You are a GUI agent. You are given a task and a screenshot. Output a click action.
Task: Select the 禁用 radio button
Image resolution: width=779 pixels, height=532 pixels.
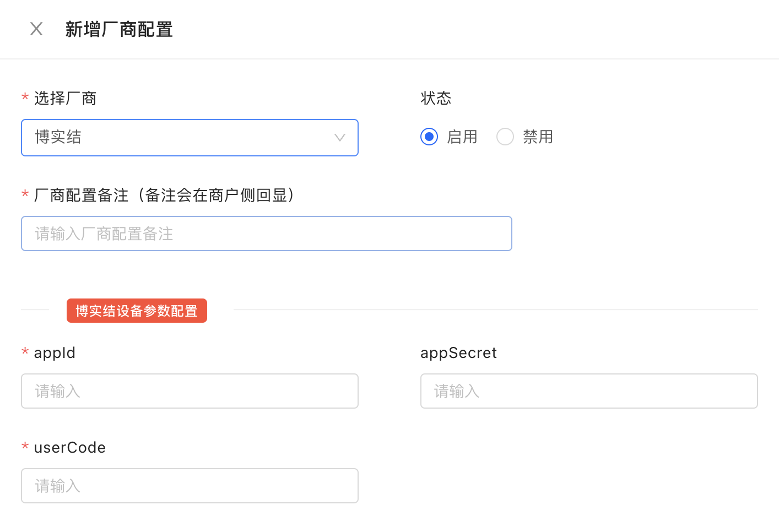pos(505,137)
